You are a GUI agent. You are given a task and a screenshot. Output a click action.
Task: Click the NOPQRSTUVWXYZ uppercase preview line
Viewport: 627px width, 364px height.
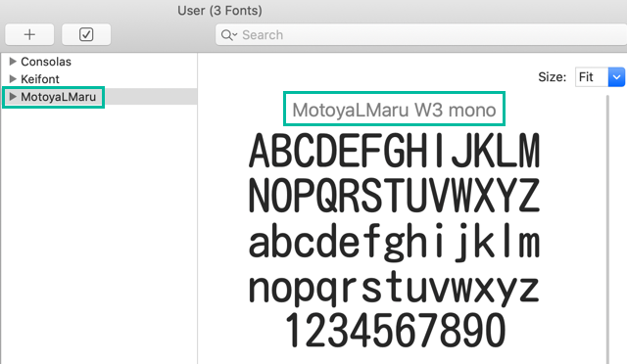click(x=394, y=196)
